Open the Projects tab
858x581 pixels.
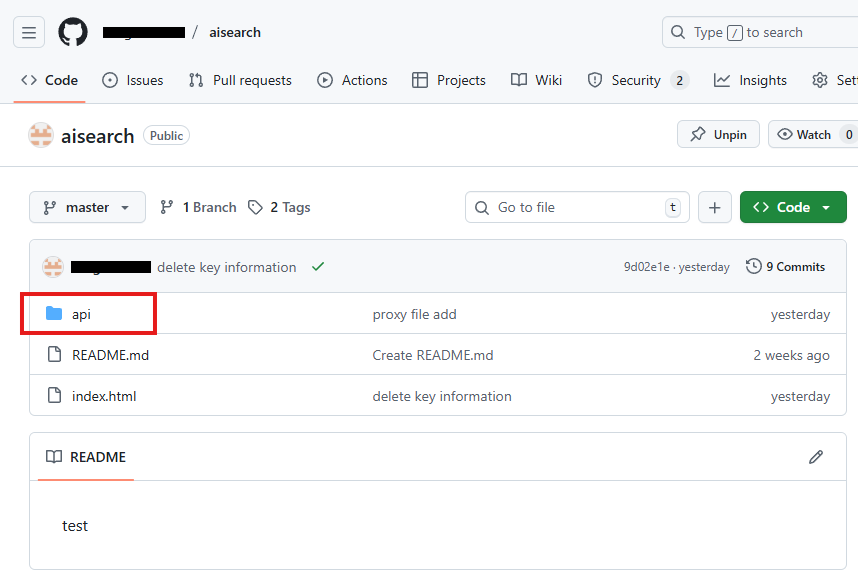pos(449,80)
